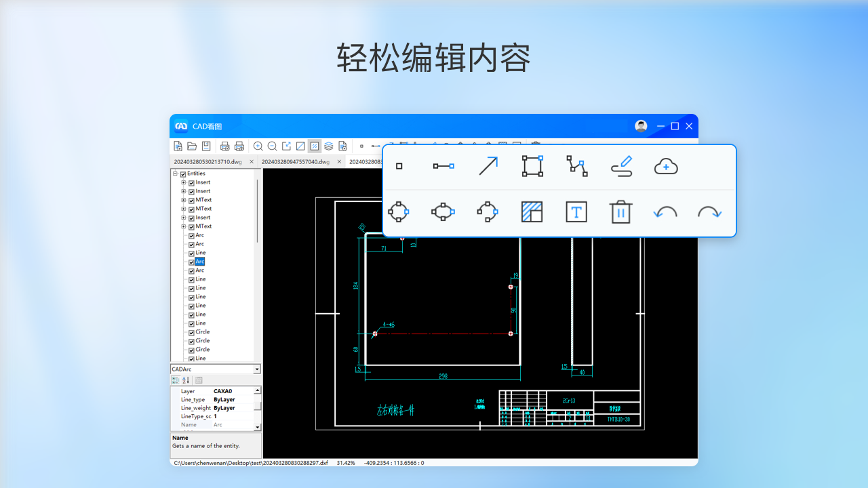Uncheck the Entities root checkbox

pyautogui.click(x=183, y=174)
